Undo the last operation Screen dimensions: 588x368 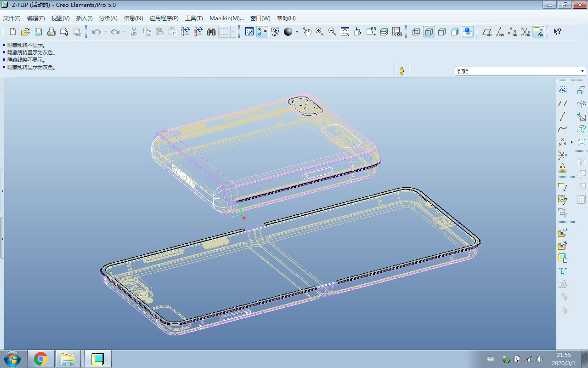point(96,32)
